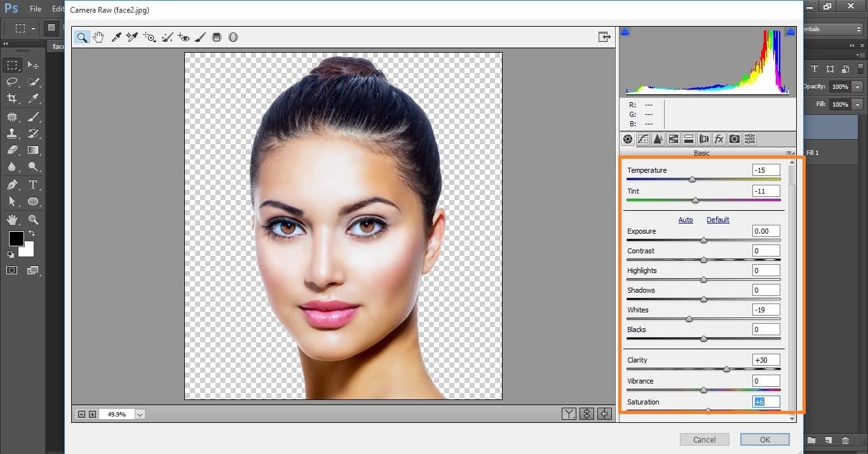Click the Auto tone link
This screenshot has height=454, width=868.
coord(686,220)
